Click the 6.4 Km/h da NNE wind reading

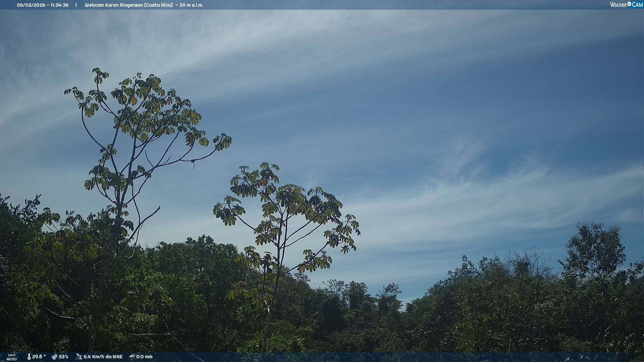[x=103, y=357]
